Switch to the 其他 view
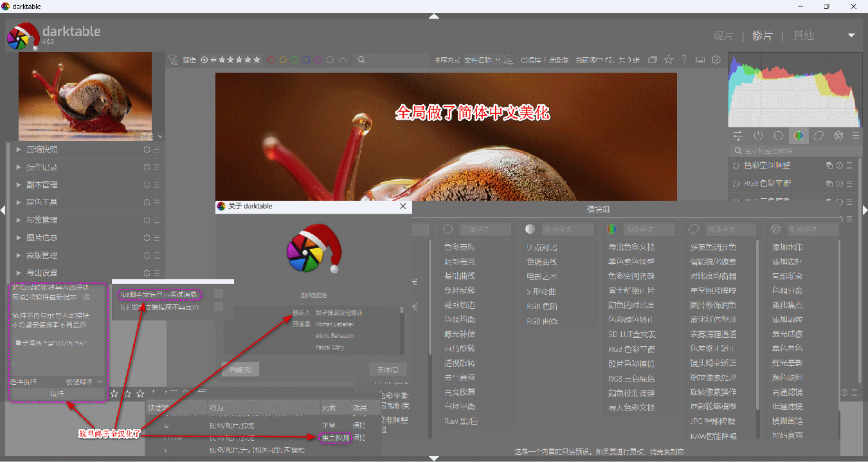The image size is (868, 462). (804, 35)
